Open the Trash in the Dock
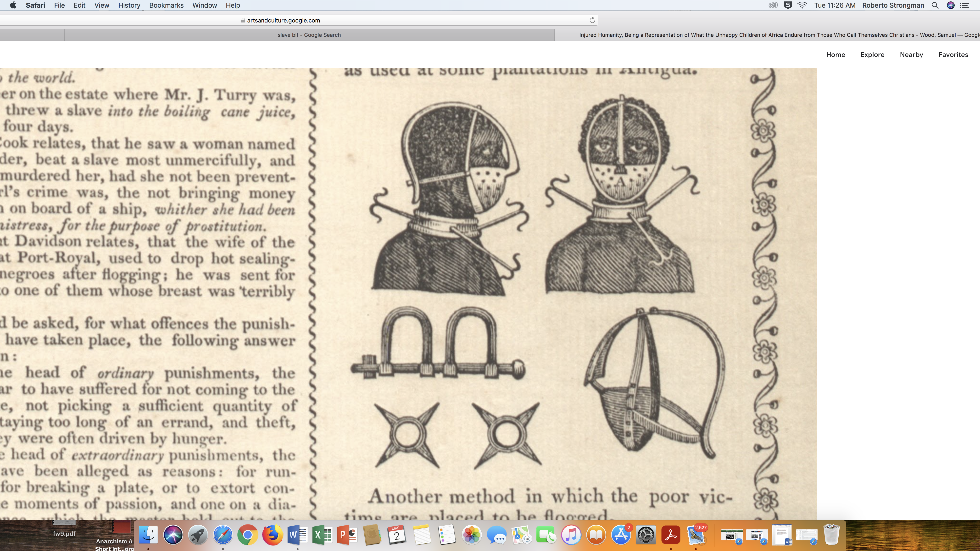The height and width of the screenshot is (551, 980). pos(832,535)
